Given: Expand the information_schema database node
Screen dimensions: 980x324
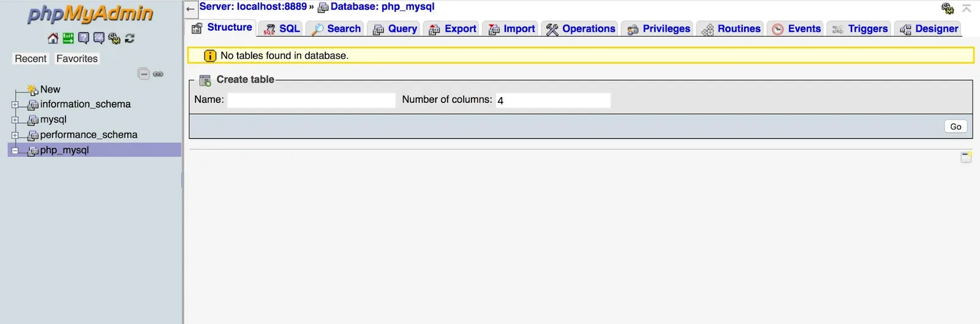Looking at the screenshot, I should pos(15,105).
